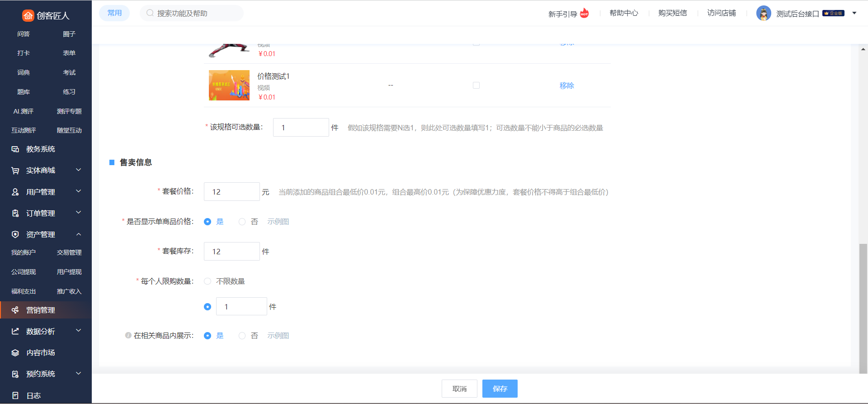Click the 营销管理 share icon in sidebar
868x404 pixels.
pyautogui.click(x=15, y=310)
